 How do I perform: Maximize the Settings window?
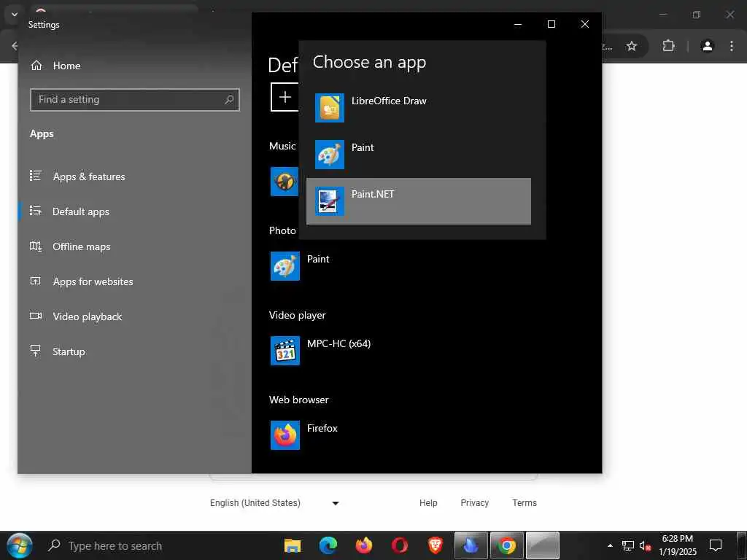tap(551, 24)
